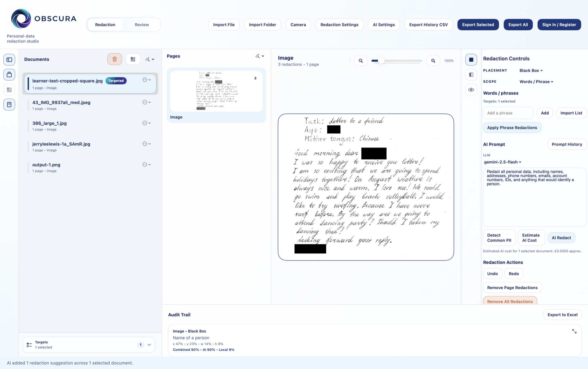Select the Black Box redaction icon on the right

click(x=471, y=59)
